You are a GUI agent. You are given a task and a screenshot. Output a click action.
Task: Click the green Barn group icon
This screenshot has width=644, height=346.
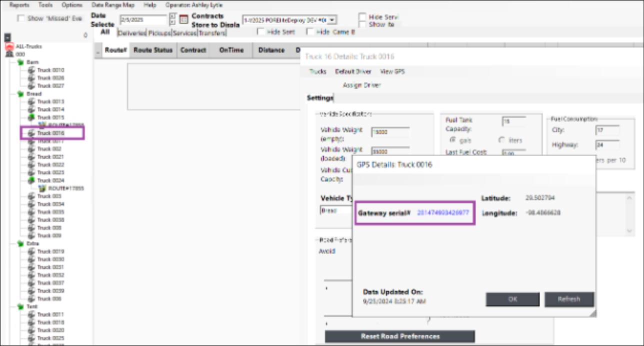(20, 62)
